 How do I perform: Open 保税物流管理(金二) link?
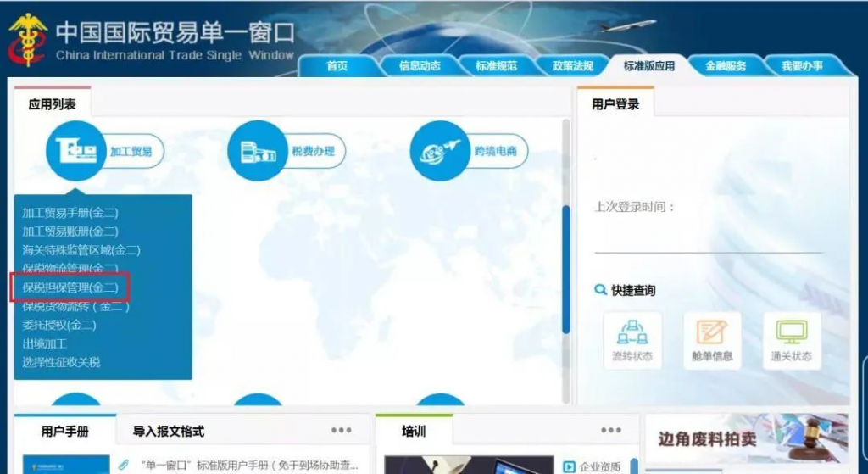tap(70, 269)
